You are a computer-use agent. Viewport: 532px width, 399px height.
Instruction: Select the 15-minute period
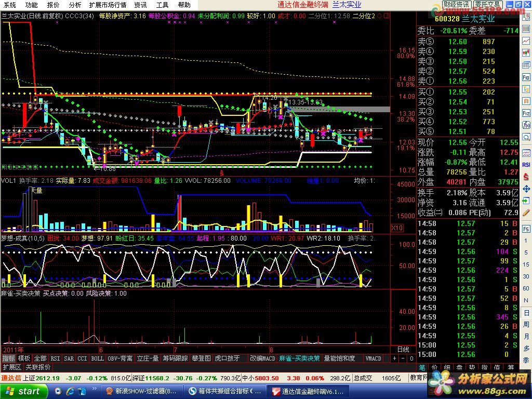[526, 264]
